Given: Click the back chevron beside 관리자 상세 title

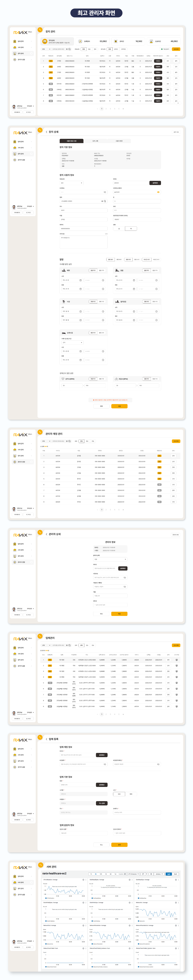Looking at the screenshot, I should click(x=47, y=534).
